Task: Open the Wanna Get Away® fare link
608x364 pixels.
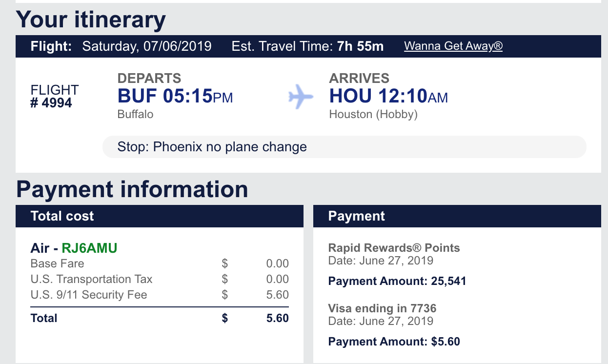Action: pos(453,46)
